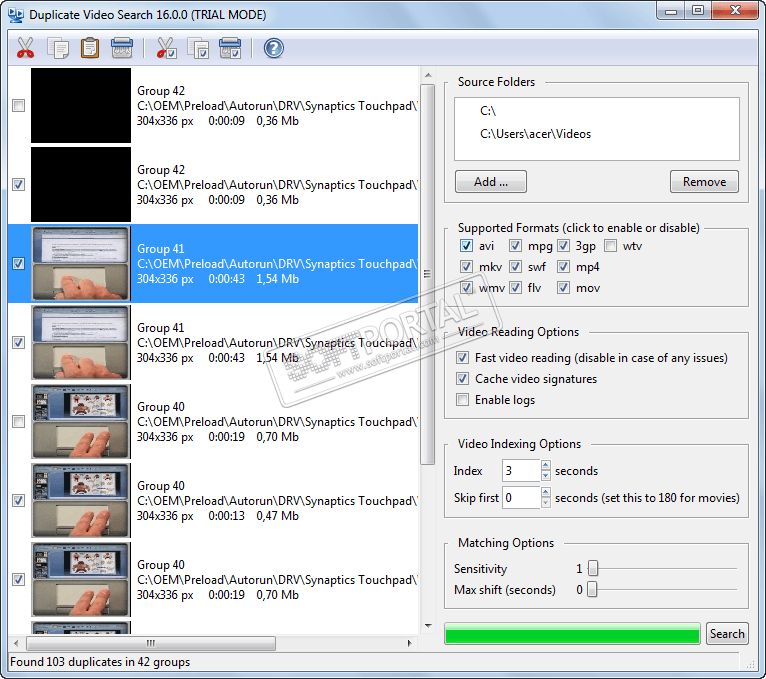Select the Group 41 row with 1,54 Mb, not highlighted
This screenshot has height=679, width=766.
click(213, 342)
